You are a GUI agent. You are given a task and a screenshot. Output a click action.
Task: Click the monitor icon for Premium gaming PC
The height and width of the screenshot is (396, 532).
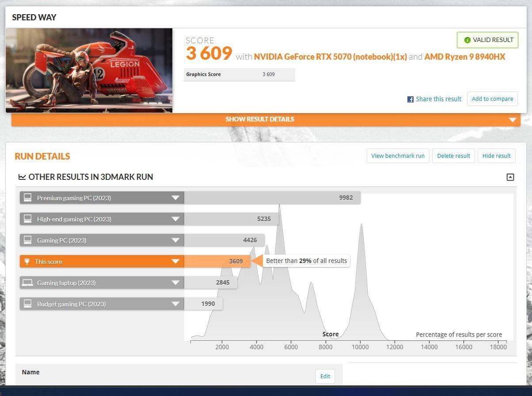click(x=27, y=198)
